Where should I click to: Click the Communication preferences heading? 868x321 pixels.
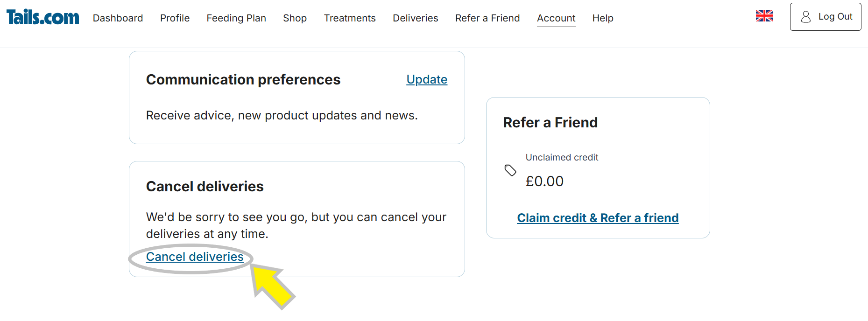pyautogui.click(x=243, y=80)
